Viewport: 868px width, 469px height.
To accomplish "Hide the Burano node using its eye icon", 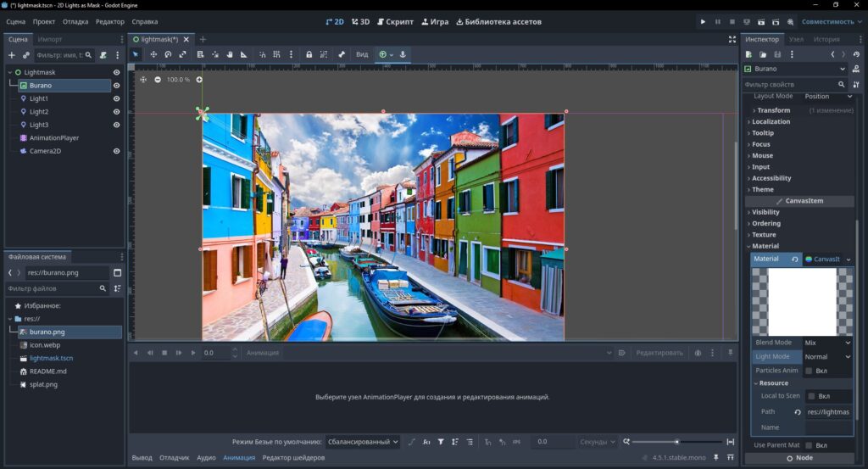I will point(116,86).
